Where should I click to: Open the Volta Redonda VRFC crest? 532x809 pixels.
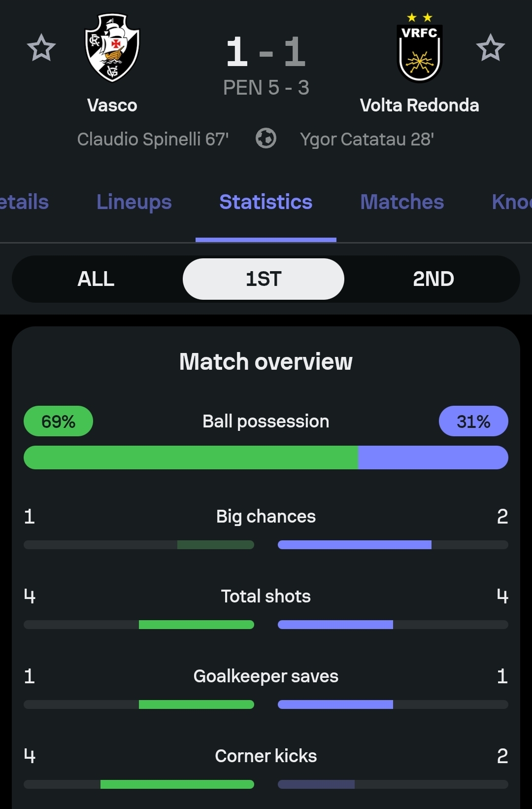420,48
